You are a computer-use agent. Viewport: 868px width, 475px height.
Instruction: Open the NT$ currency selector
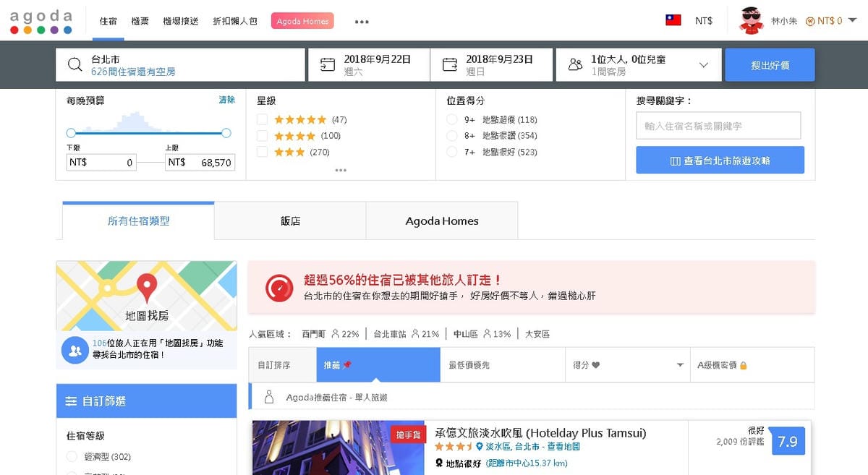tap(704, 21)
